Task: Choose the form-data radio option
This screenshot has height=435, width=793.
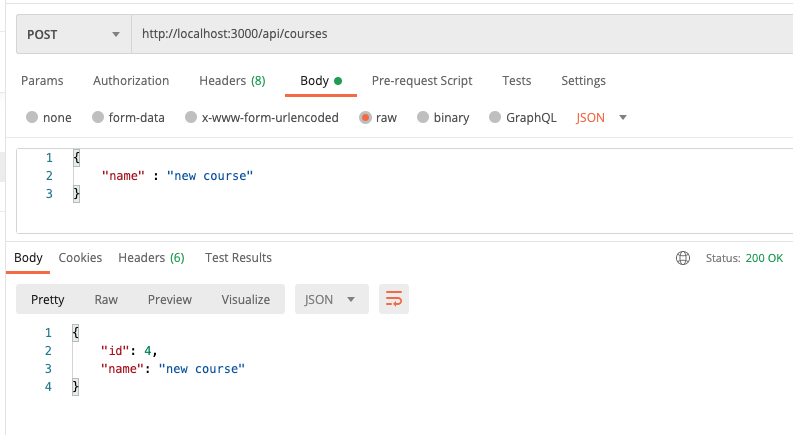Action: coord(98,117)
